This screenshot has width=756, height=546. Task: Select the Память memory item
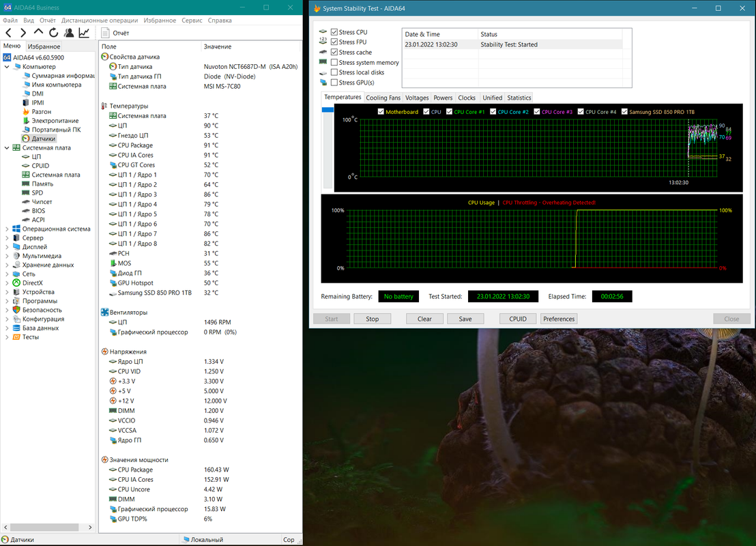click(38, 184)
